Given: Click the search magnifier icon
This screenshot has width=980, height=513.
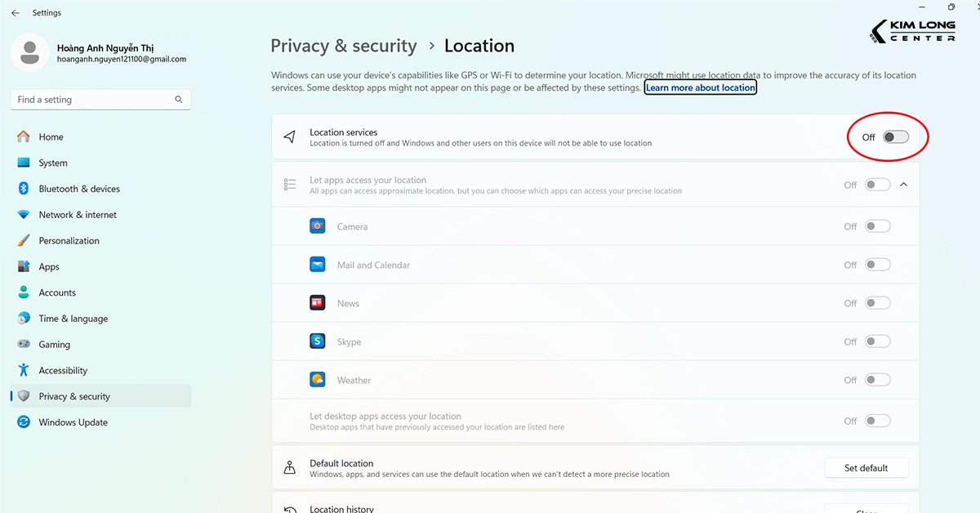Looking at the screenshot, I should (179, 100).
